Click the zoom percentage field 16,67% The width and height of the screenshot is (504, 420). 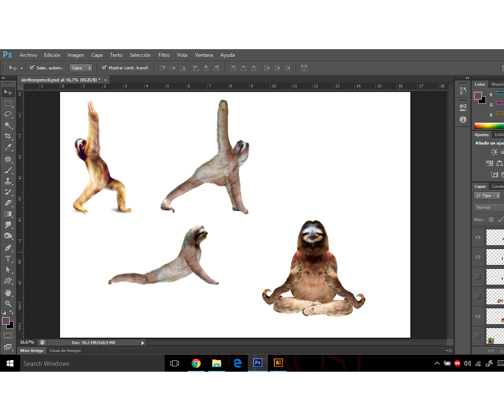[x=27, y=343]
